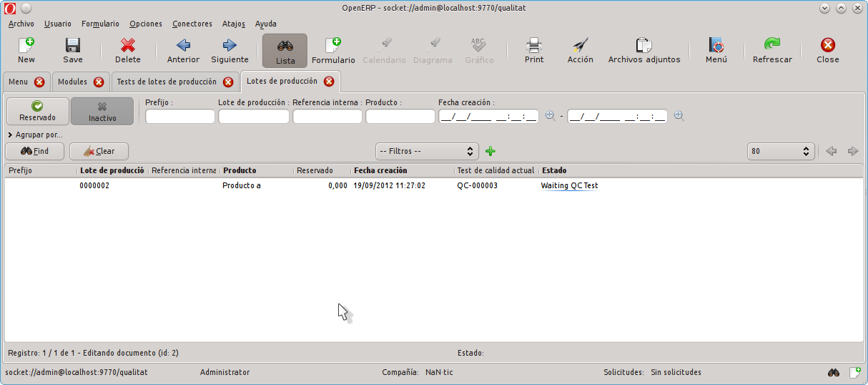
Task: Go to previous page of results
Action: [x=831, y=151]
